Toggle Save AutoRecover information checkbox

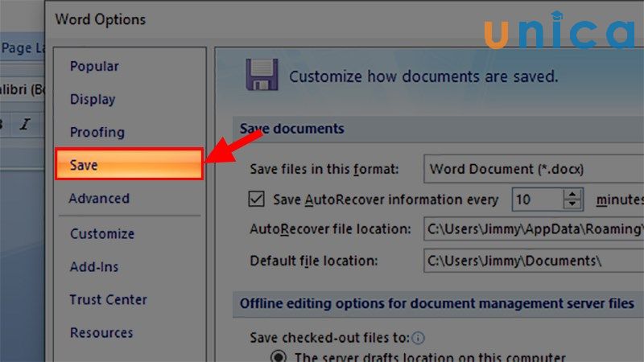coord(256,199)
